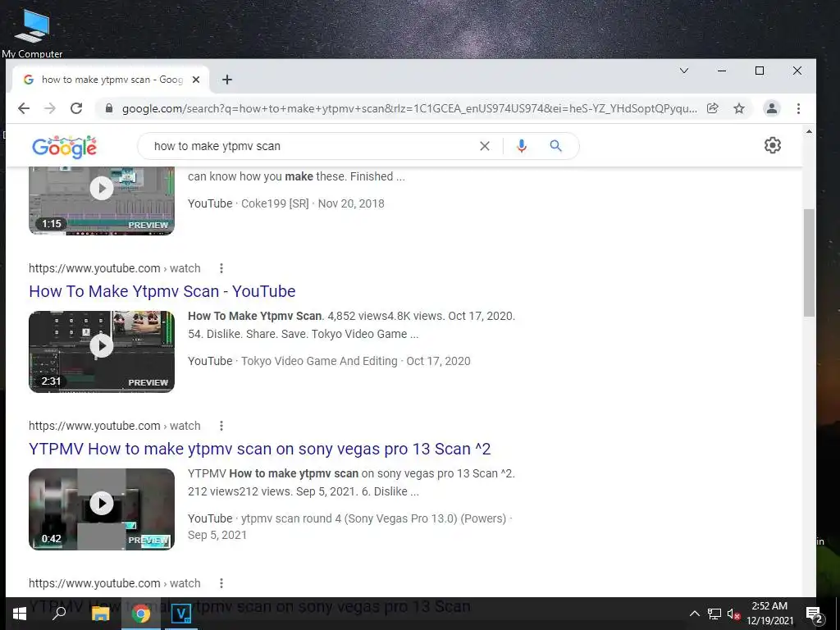This screenshot has width=840, height=630.
Task: Reload the current page
Action: click(x=76, y=109)
